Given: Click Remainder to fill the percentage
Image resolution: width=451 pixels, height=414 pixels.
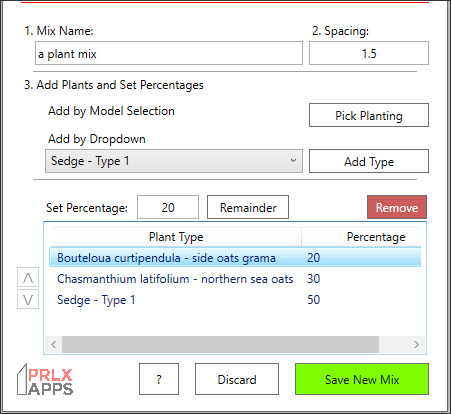Looking at the screenshot, I should (248, 207).
